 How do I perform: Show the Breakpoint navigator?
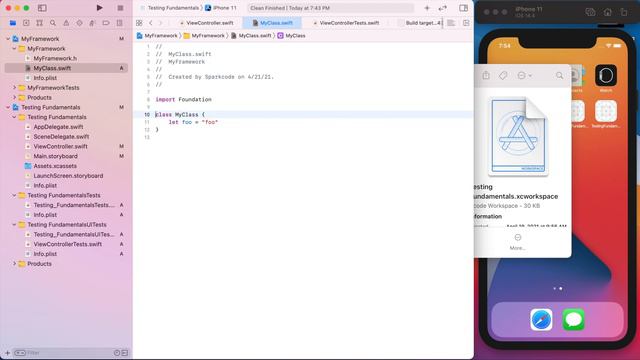(x=106, y=23)
